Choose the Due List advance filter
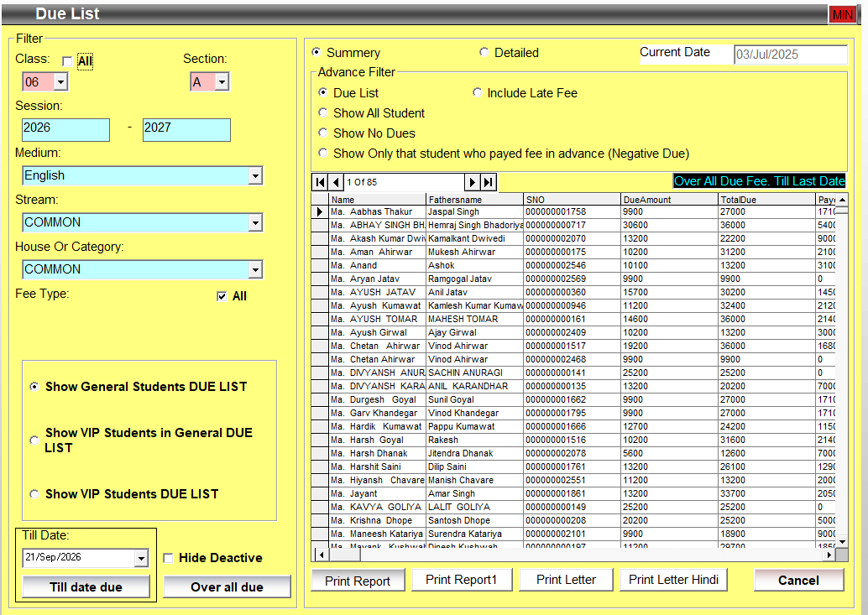The height and width of the screenshot is (615, 868). click(322, 92)
